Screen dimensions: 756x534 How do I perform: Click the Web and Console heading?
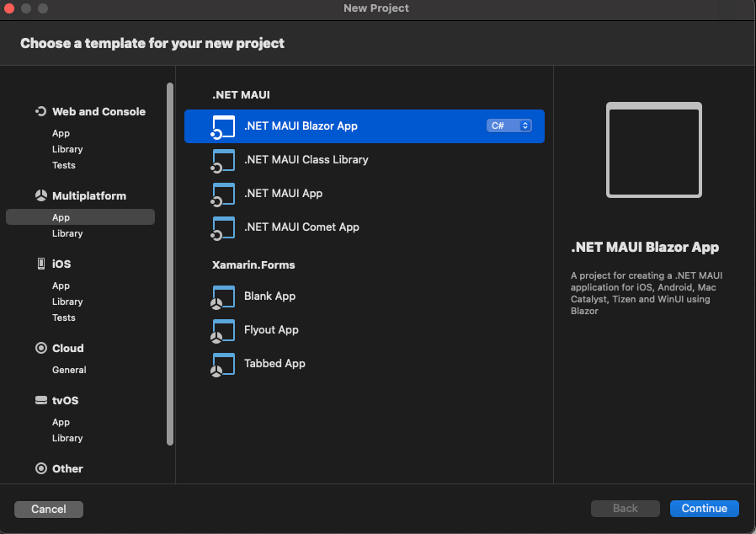pyautogui.click(x=98, y=111)
